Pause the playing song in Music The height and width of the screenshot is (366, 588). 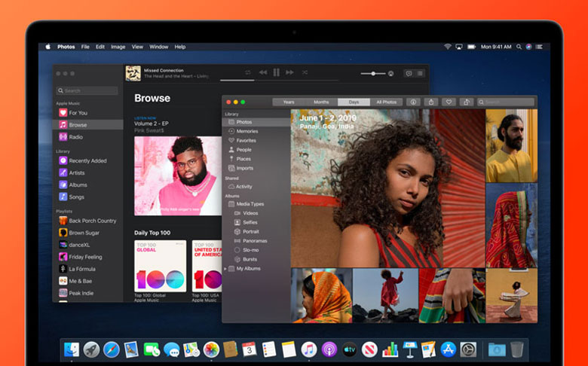tap(277, 72)
